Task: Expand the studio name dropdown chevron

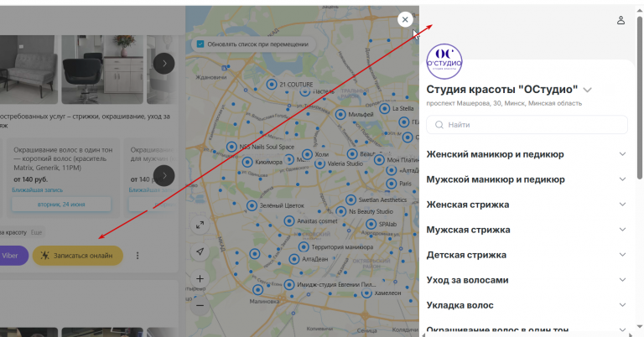Action: (587, 90)
